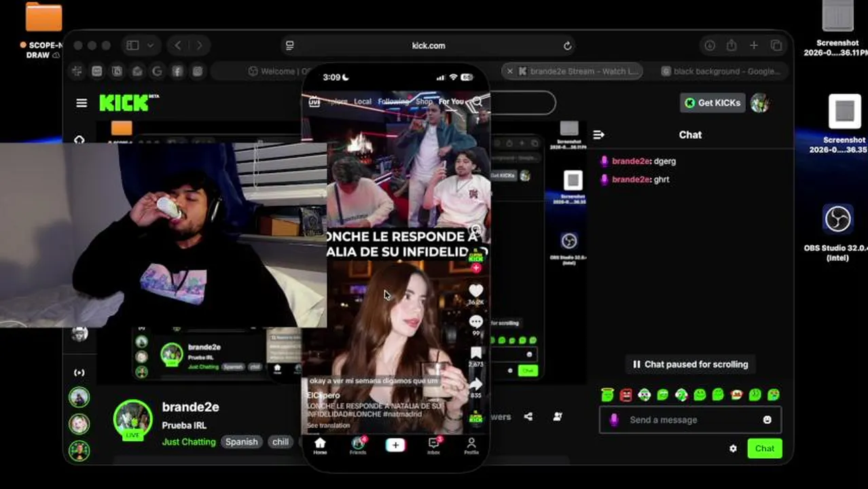Focus the Send a message field
Image resolution: width=868 pixels, height=489 pixels.
(x=690, y=420)
